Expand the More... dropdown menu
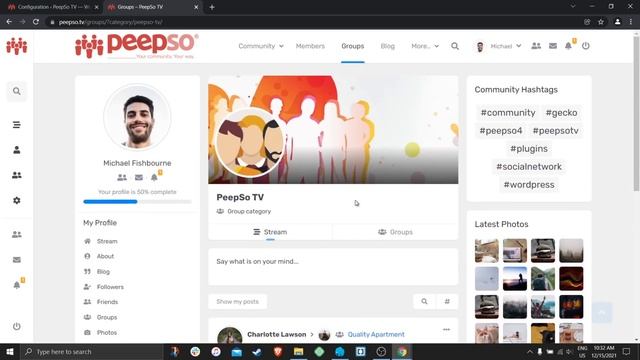The height and width of the screenshot is (360, 640). click(x=425, y=46)
